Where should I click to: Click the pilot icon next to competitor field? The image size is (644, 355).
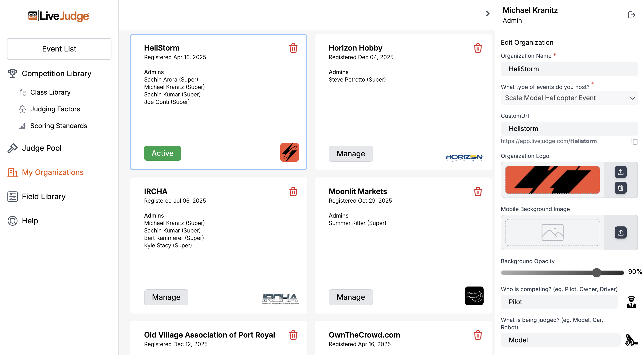click(631, 302)
